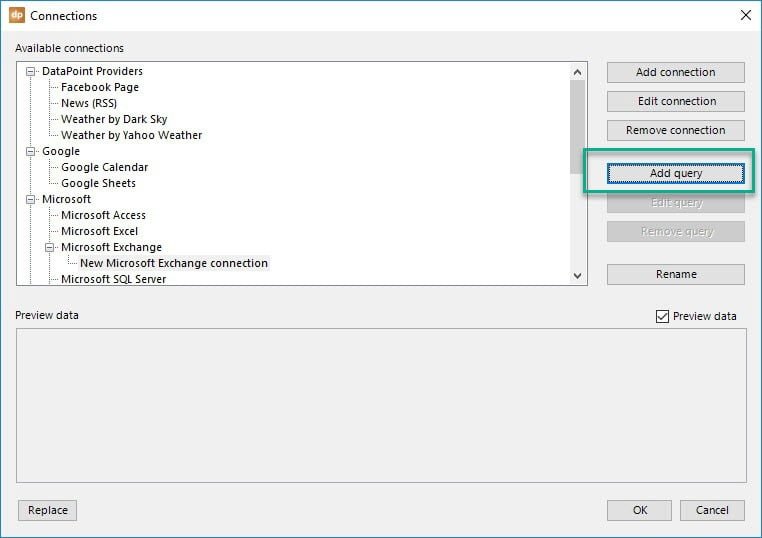Collapse the Microsoft Exchange node

coord(50,247)
